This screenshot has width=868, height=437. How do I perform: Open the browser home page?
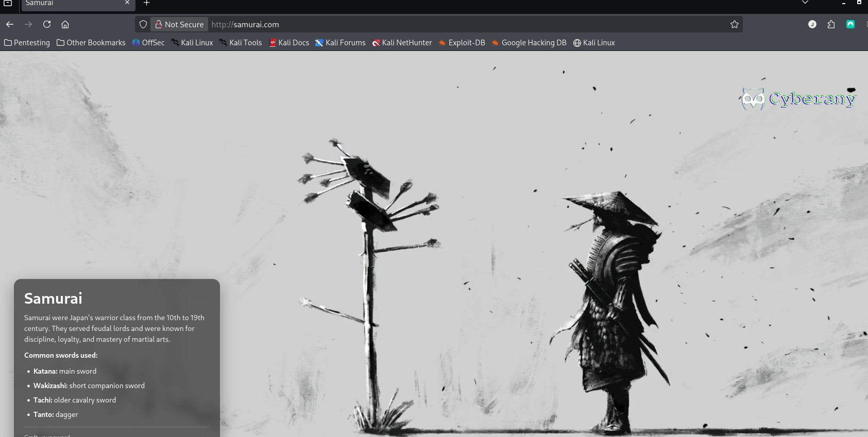[x=65, y=24]
